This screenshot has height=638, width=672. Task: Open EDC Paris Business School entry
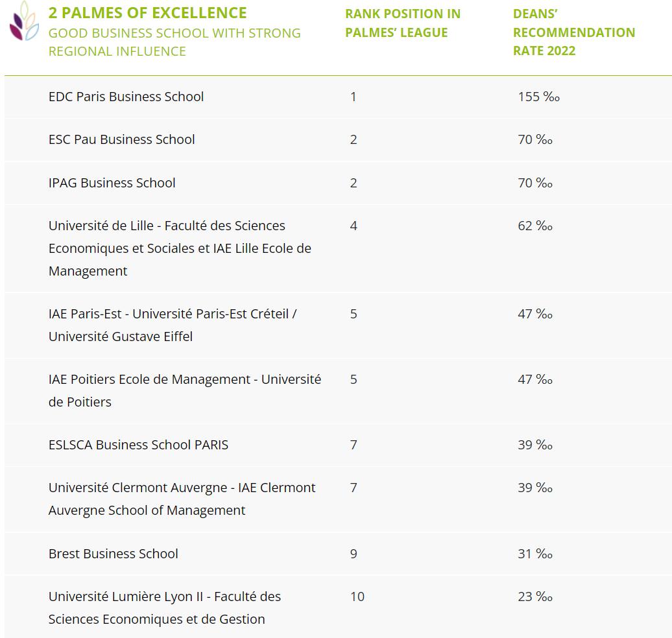126,97
